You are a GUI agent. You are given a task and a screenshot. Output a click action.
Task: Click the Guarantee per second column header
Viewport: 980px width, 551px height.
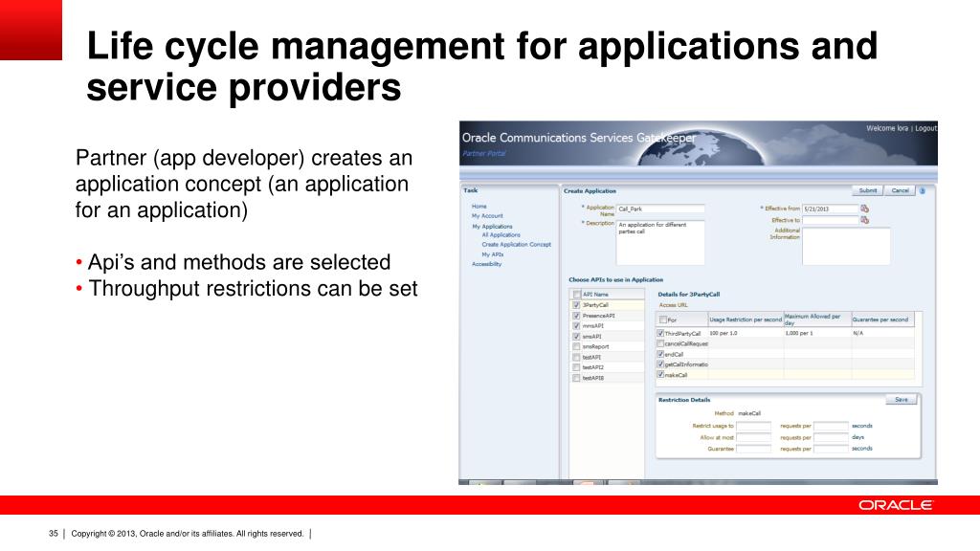(x=882, y=320)
